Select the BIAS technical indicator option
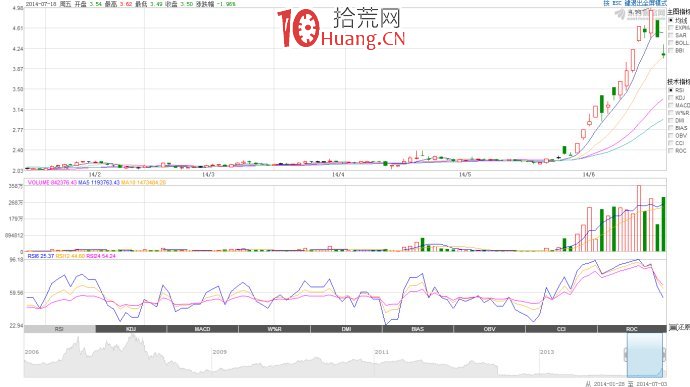690x387 pixels. click(x=671, y=128)
